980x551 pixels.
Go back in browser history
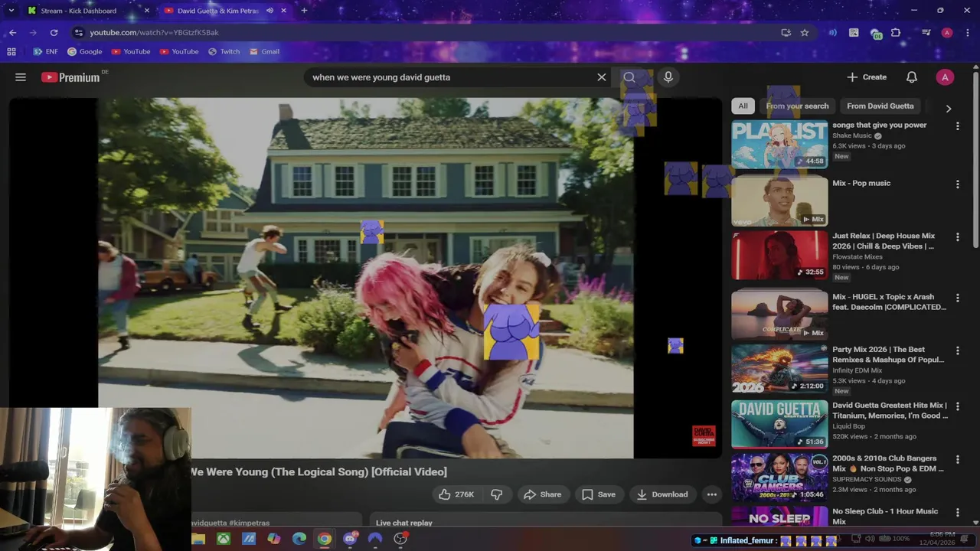pyautogui.click(x=13, y=33)
